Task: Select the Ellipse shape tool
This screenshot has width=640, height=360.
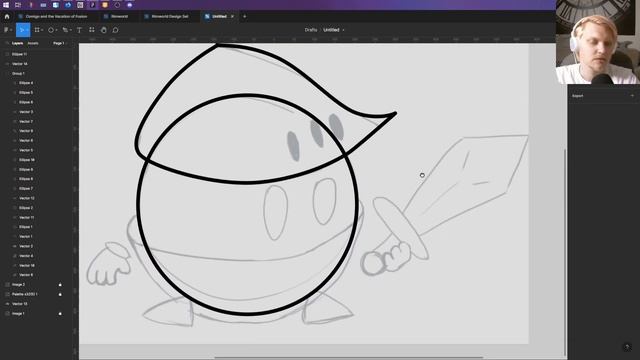Action: click(51, 30)
